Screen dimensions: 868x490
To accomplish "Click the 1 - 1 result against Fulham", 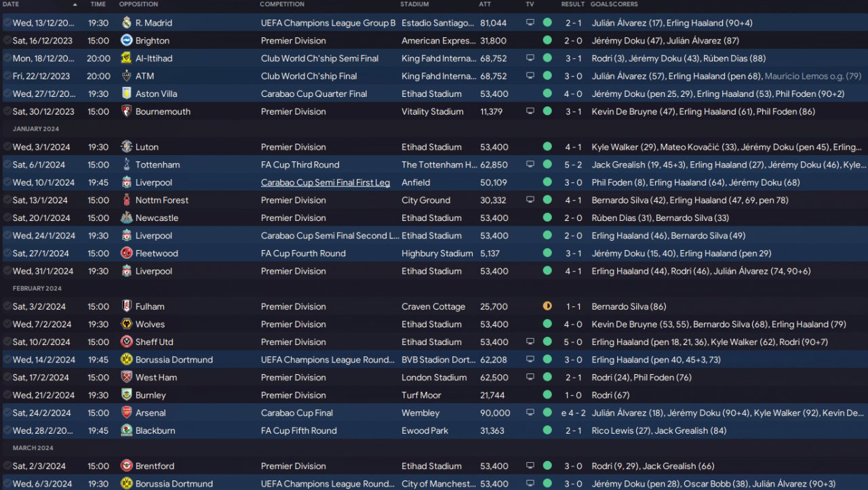I will click(x=574, y=306).
